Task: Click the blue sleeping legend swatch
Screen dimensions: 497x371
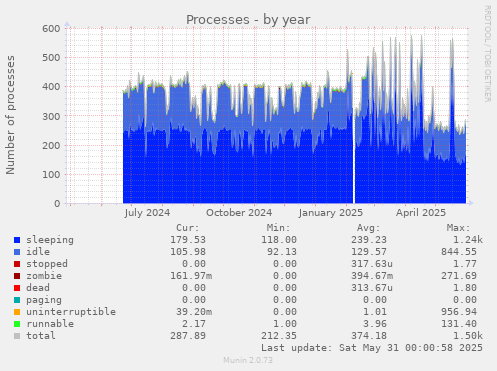Action: (x=17, y=240)
